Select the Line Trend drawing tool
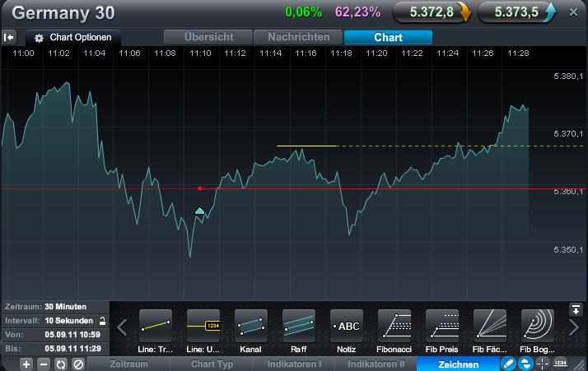The height and width of the screenshot is (371, 588). [156, 325]
